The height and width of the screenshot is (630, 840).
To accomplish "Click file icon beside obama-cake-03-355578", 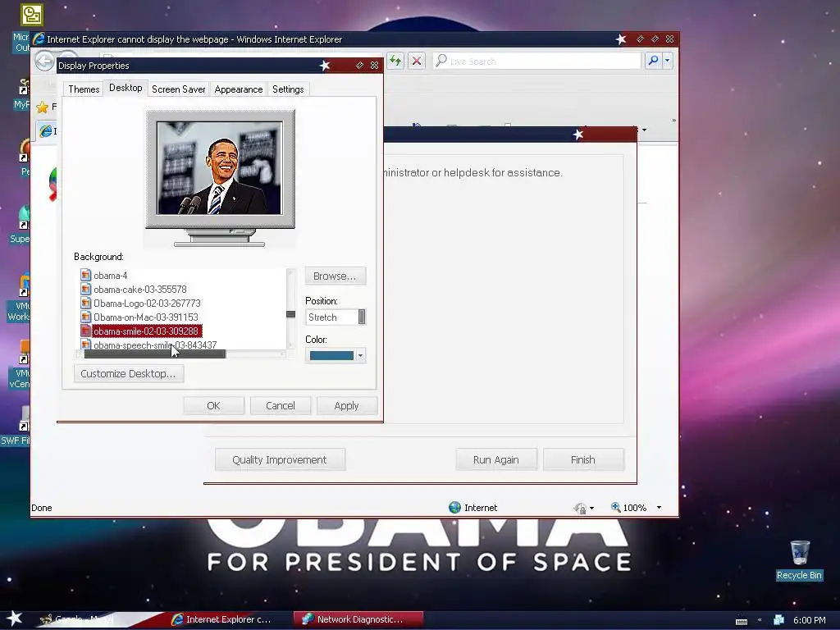I will pos(85,290).
